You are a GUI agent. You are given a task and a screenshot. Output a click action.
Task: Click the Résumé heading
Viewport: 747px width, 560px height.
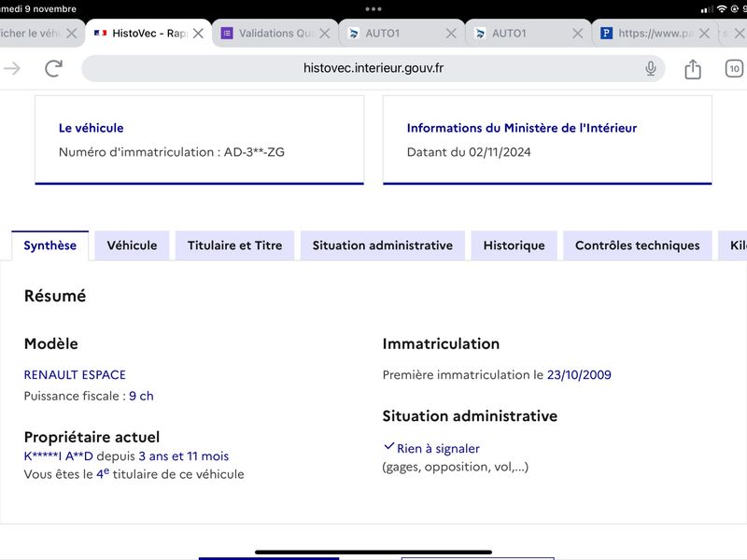tap(55, 296)
